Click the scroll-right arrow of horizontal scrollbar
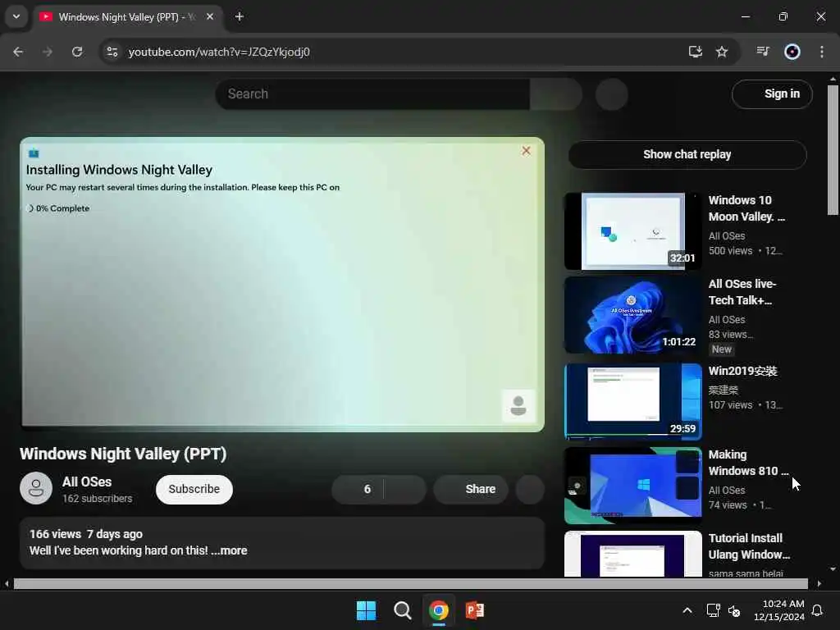Viewport: 840px width, 630px height. 819,583
